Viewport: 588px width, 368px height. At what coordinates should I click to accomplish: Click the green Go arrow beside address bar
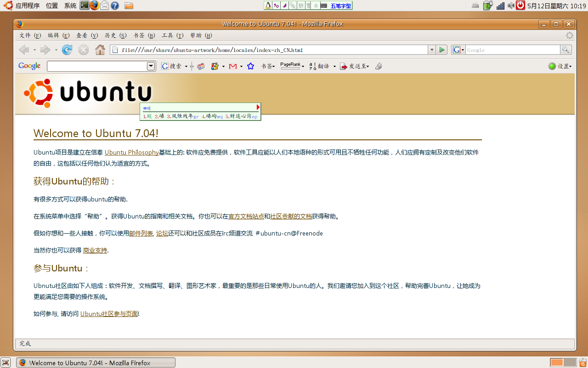[442, 50]
